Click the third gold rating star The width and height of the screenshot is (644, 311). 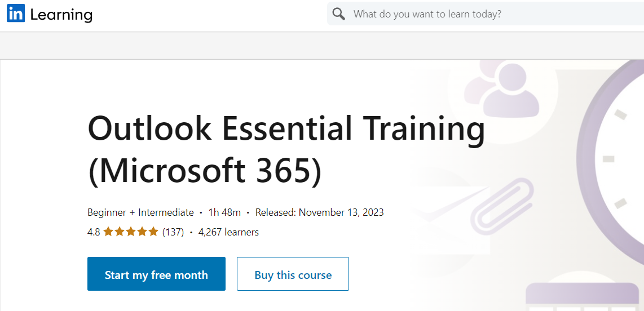131,232
